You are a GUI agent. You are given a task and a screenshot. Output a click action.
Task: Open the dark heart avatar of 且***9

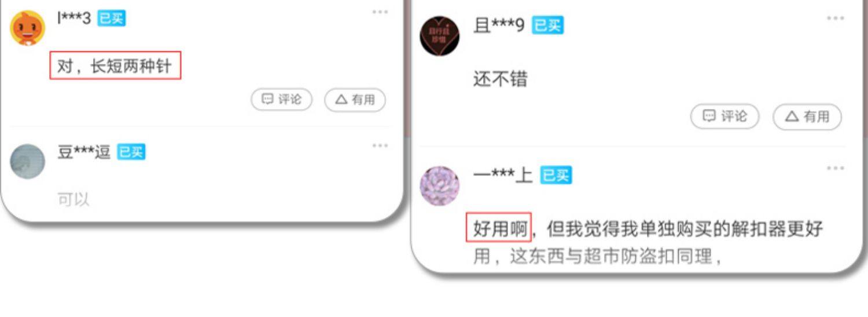point(440,36)
